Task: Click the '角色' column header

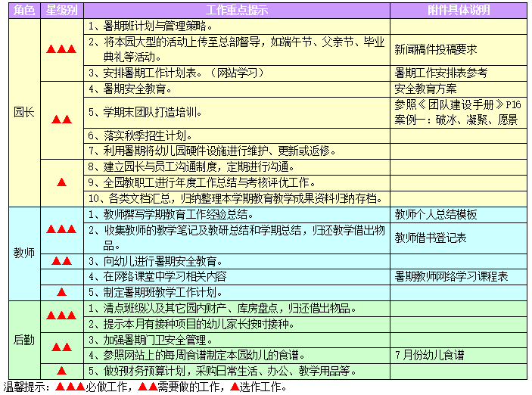Action: point(24,10)
